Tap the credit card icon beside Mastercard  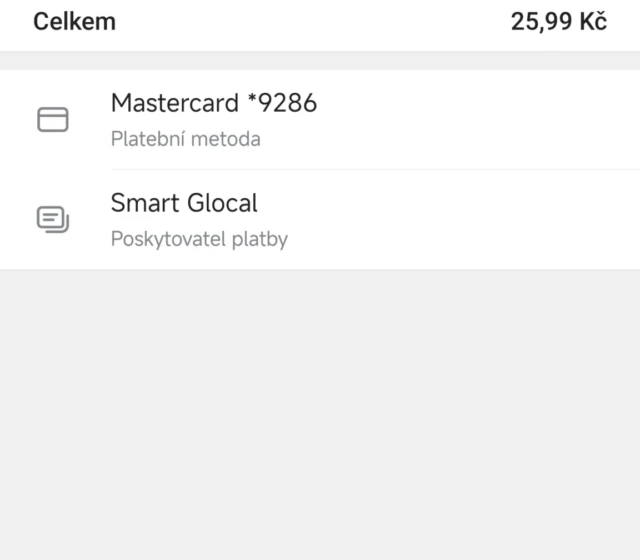tap(52, 120)
